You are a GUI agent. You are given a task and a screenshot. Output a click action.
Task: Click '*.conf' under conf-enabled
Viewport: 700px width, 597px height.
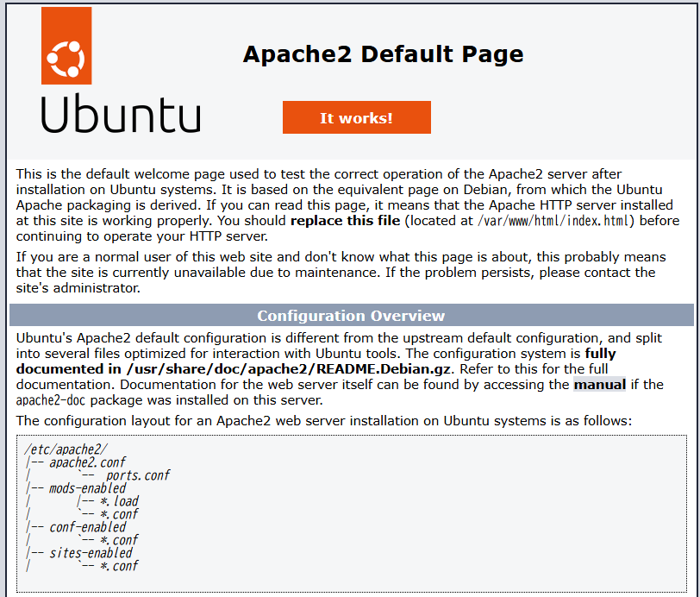pos(119,540)
